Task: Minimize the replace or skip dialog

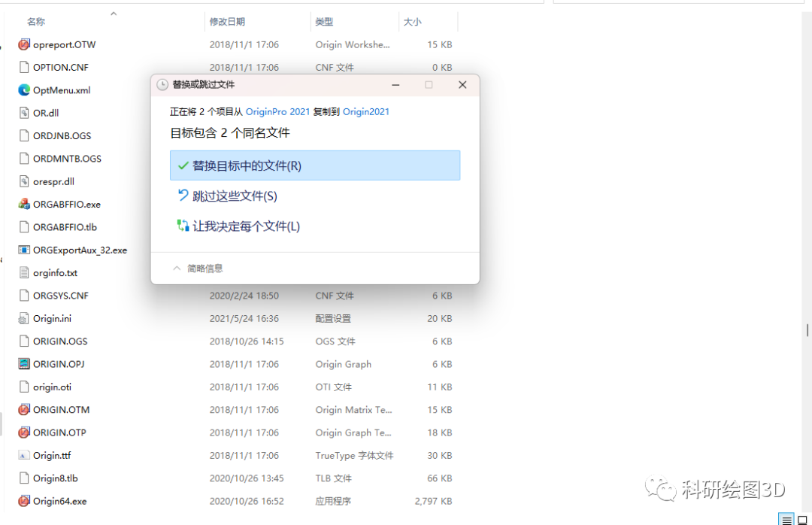Action: pos(395,84)
